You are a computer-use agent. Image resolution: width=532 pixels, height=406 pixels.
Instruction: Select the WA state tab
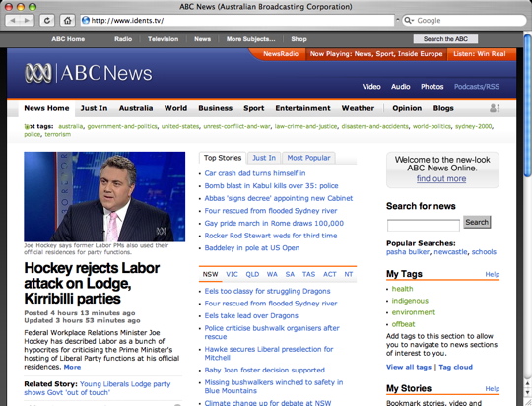point(272,274)
